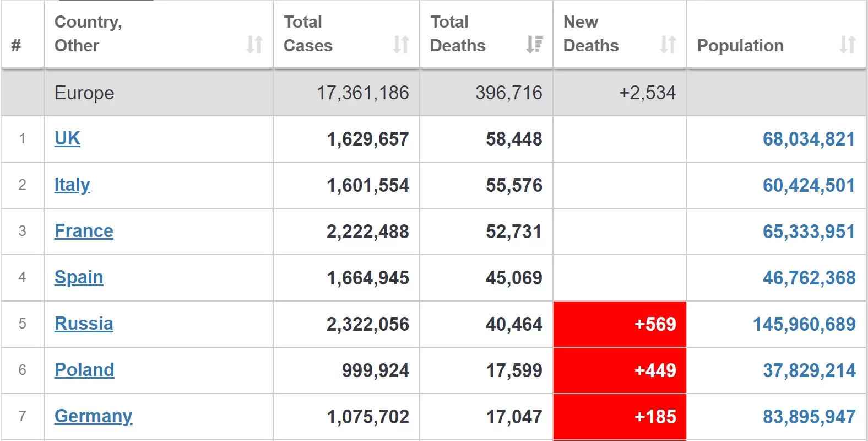The width and height of the screenshot is (868, 441).
Task: Click the Population header label
Action: coord(740,45)
